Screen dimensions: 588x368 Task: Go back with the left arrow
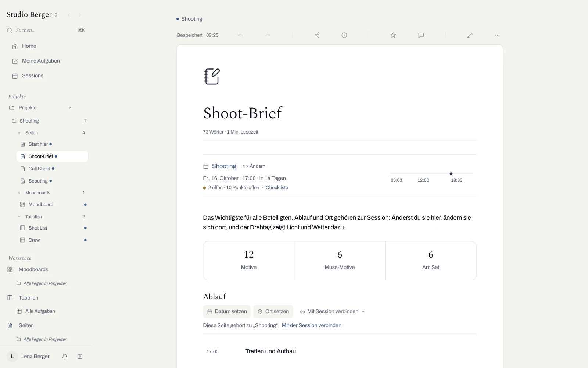click(x=69, y=15)
